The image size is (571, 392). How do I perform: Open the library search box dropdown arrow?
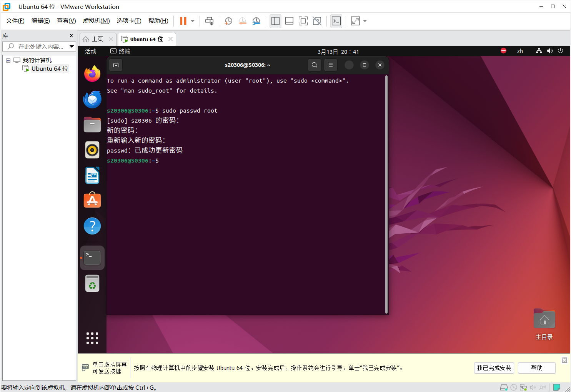pyautogui.click(x=72, y=47)
